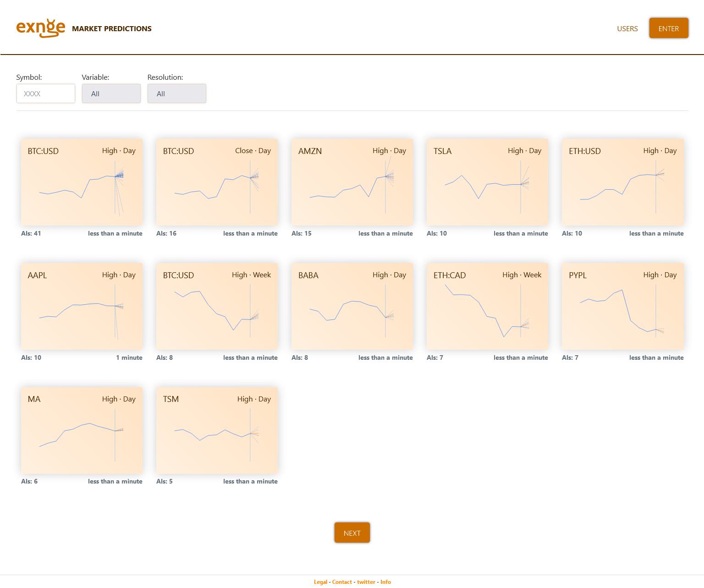Open the AAPL High Day chart card
Image resolution: width=704 pixels, height=588 pixels.
82,306
